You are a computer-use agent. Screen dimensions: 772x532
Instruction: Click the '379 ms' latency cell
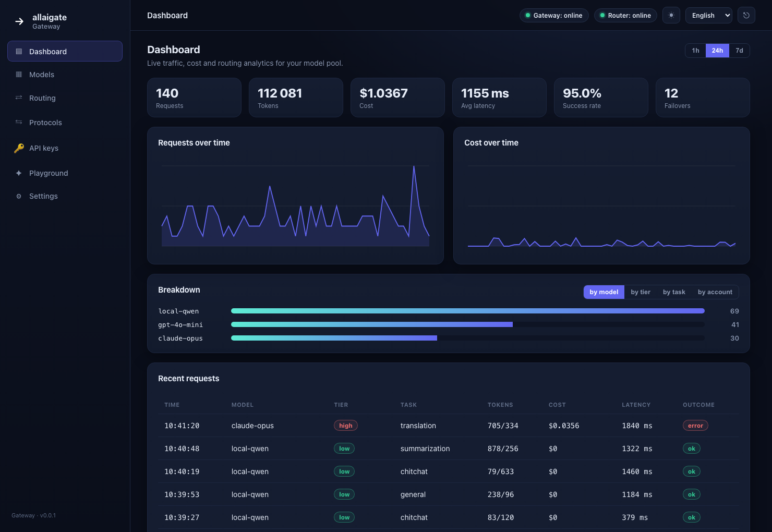point(635,517)
